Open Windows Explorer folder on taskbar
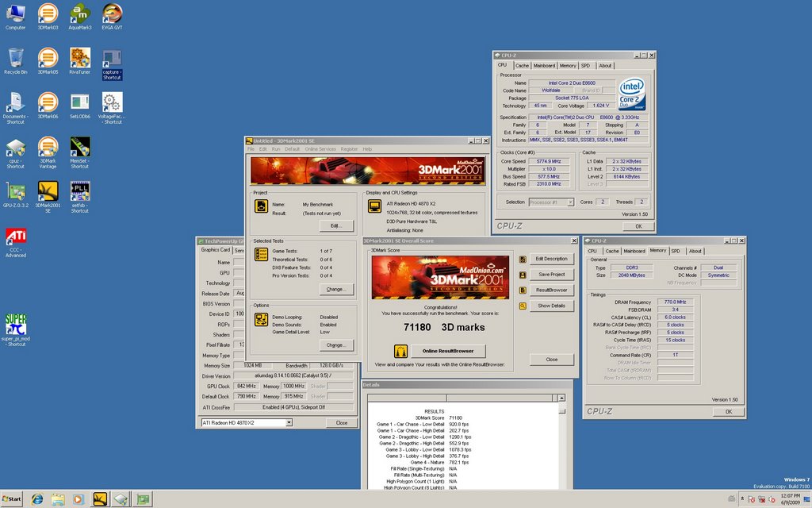This screenshot has height=508, width=812. pyautogui.click(x=58, y=499)
